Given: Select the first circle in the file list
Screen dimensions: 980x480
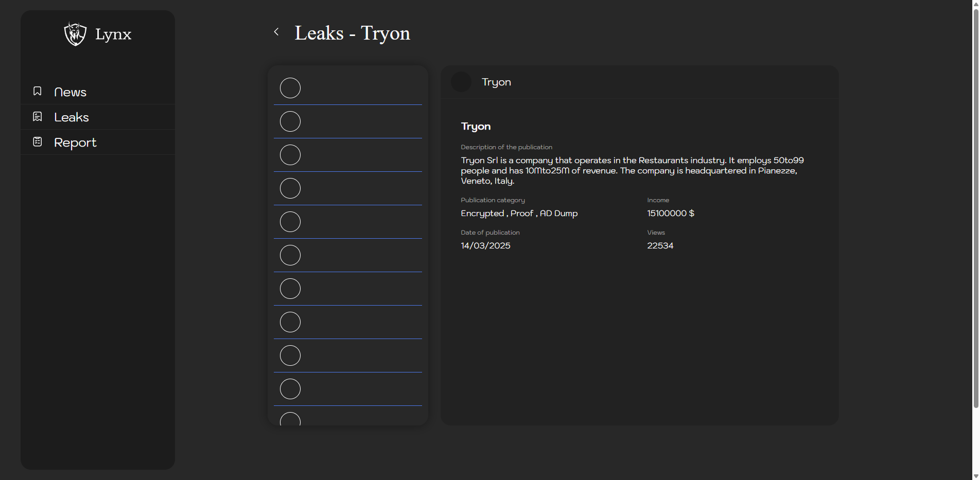Looking at the screenshot, I should point(290,88).
